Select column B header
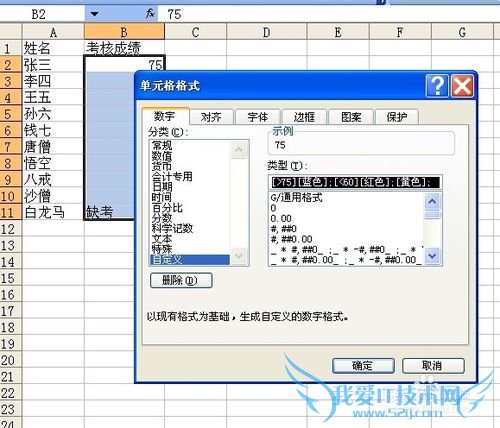The image size is (500, 428). click(124, 32)
